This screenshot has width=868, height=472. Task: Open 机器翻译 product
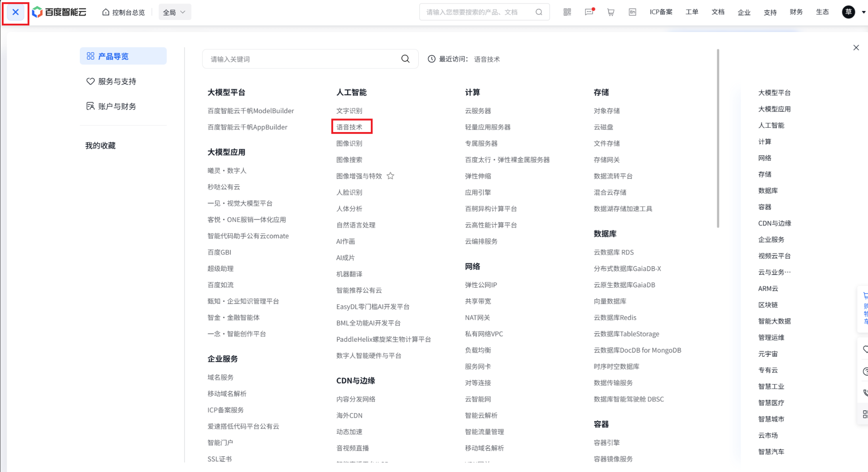coord(349,274)
